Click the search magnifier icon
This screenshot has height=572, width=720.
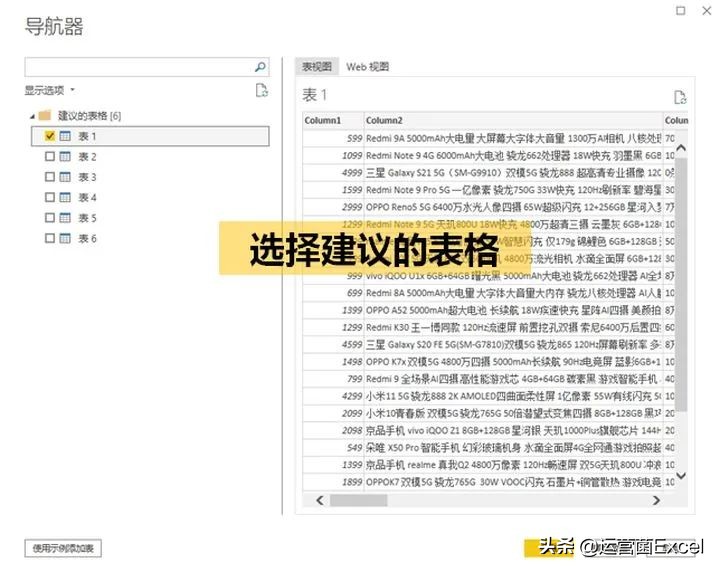260,67
